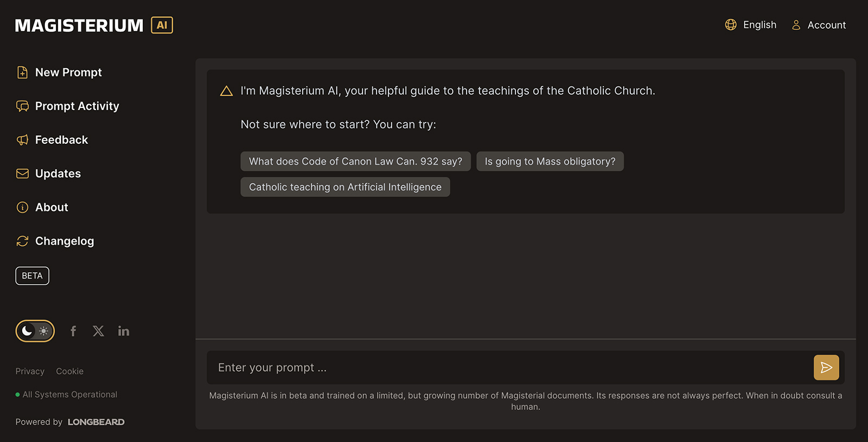Screen dimensions: 868x442
Task: Open the LinkedIn social icon
Action: click(124, 331)
